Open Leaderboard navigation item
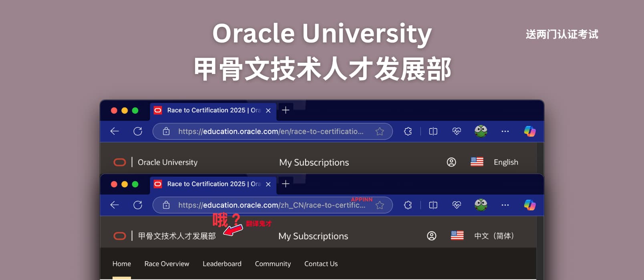Screen dimensions: 644x280 click(x=222, y=264)
